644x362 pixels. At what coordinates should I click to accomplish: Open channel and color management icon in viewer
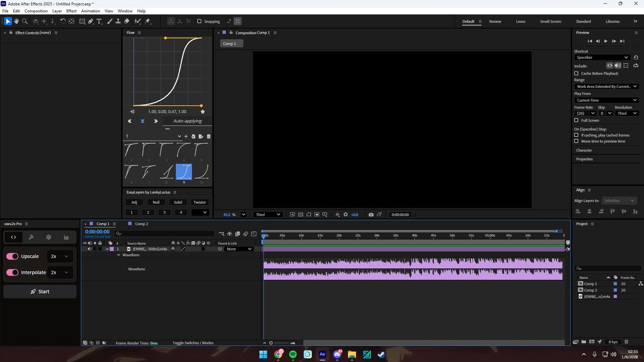[x=338, y=215]
